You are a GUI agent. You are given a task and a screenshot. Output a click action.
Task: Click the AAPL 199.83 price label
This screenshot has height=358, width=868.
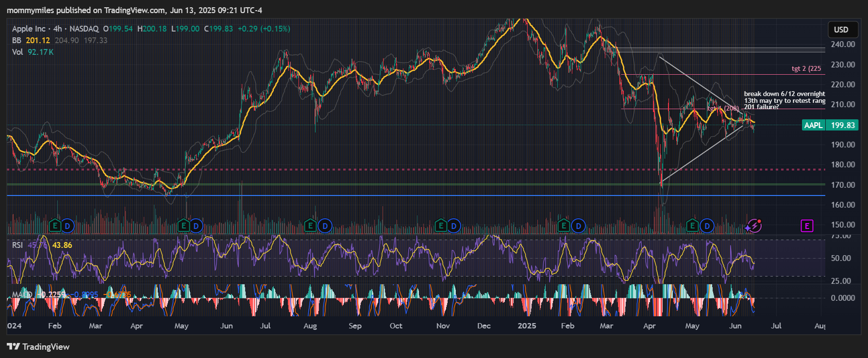tap(830, 125)
